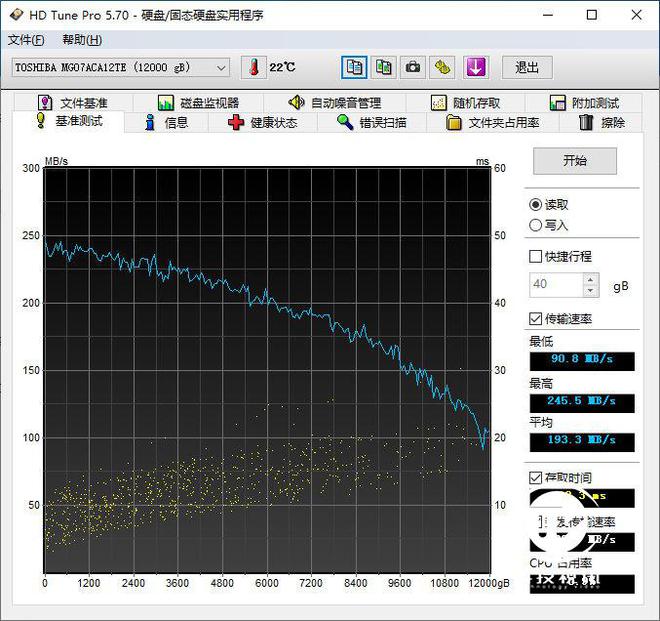Click the 退出 exit button
Screen dimensions: 660x621
pyautogui.click(x=527, y=67)
